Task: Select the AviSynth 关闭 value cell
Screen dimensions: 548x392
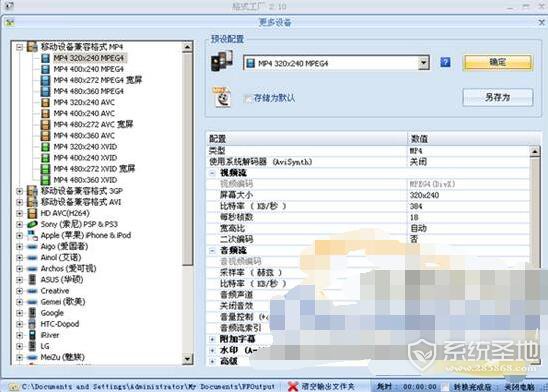Action: point(468,162)
